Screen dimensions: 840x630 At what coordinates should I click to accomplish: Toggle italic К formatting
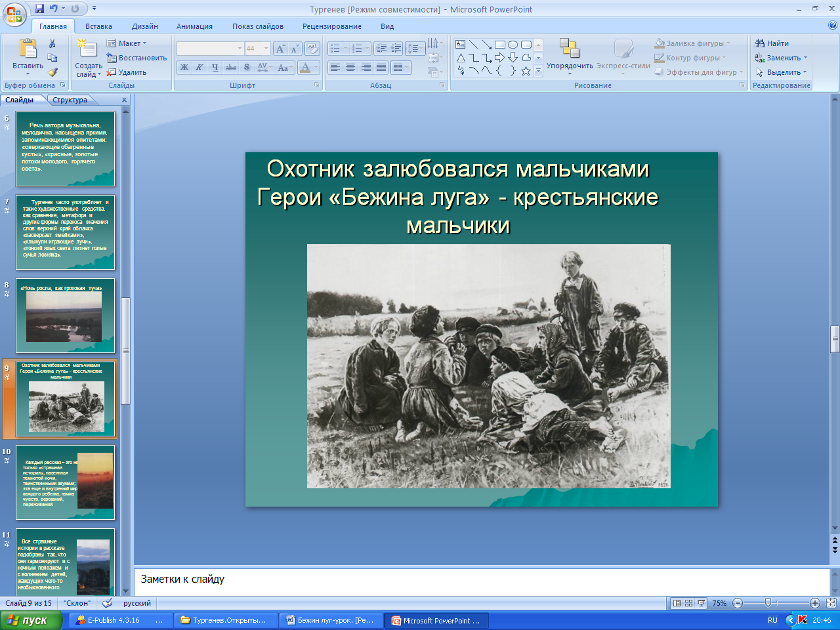[x=199, y=68]
